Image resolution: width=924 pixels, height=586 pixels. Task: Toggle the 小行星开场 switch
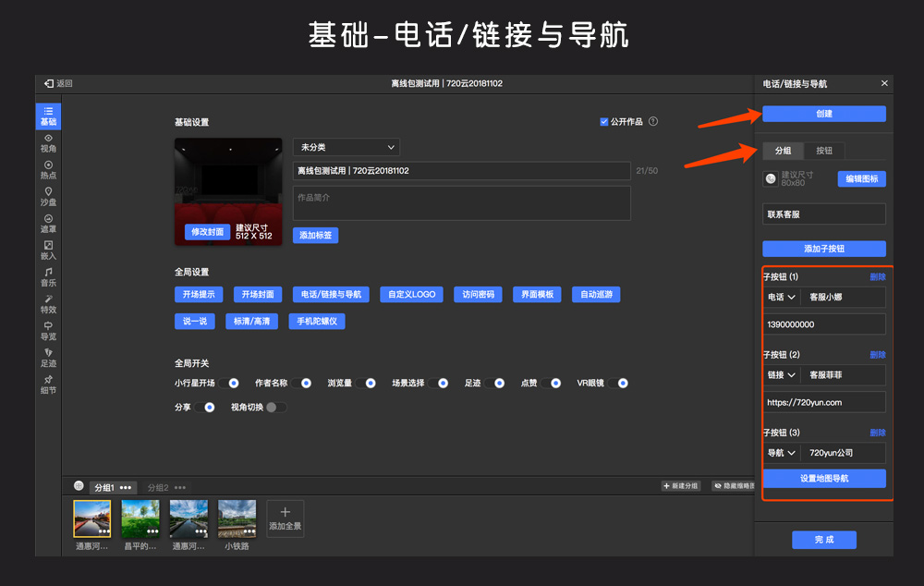click(230, 383)
